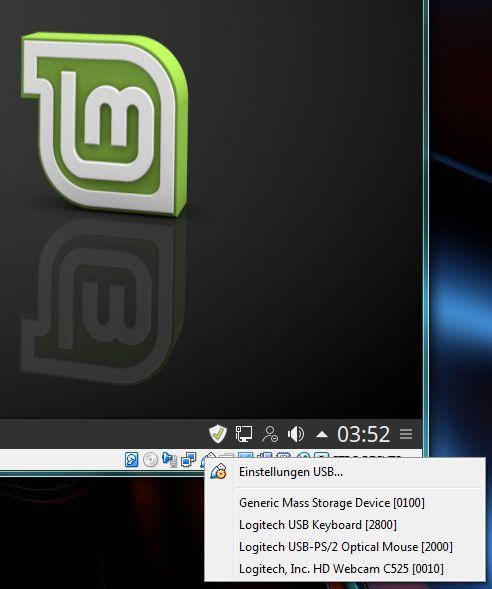The width and height of the screenshot is (492, 589).
Task: Click the volume speaker tray icon
Action: click(x=296, y=434)
